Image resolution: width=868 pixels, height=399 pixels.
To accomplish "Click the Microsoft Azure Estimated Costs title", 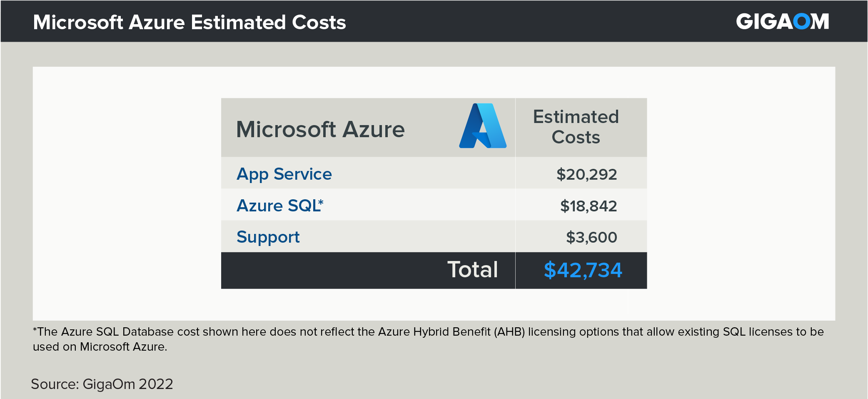I will (190, 22).
